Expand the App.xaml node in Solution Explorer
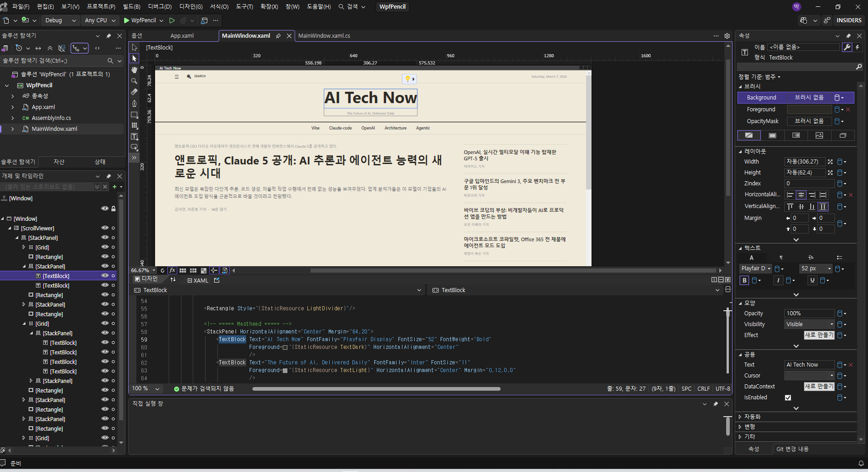Image resolution: width=868 pixels, height=472 pixels. tap(12, 107)
